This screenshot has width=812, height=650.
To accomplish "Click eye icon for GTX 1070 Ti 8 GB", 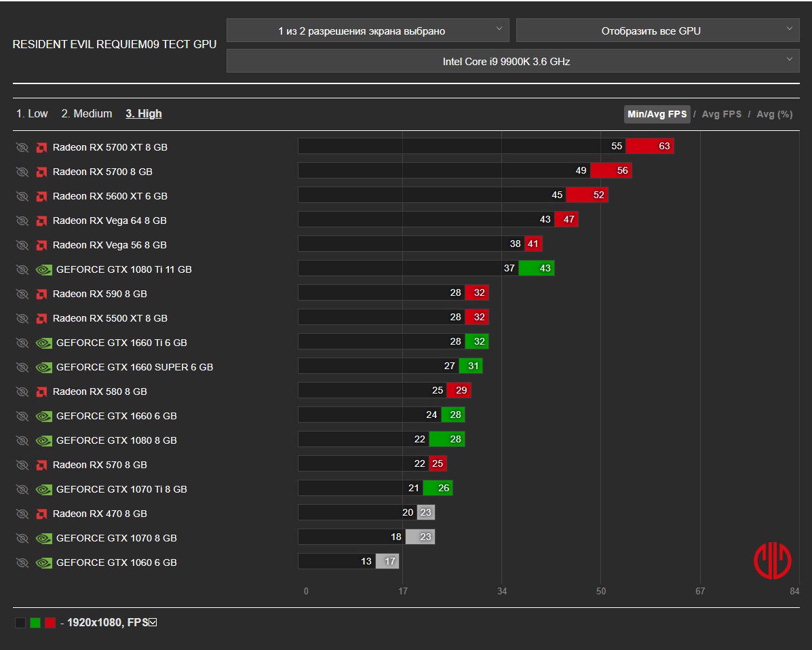I will 22,489.
